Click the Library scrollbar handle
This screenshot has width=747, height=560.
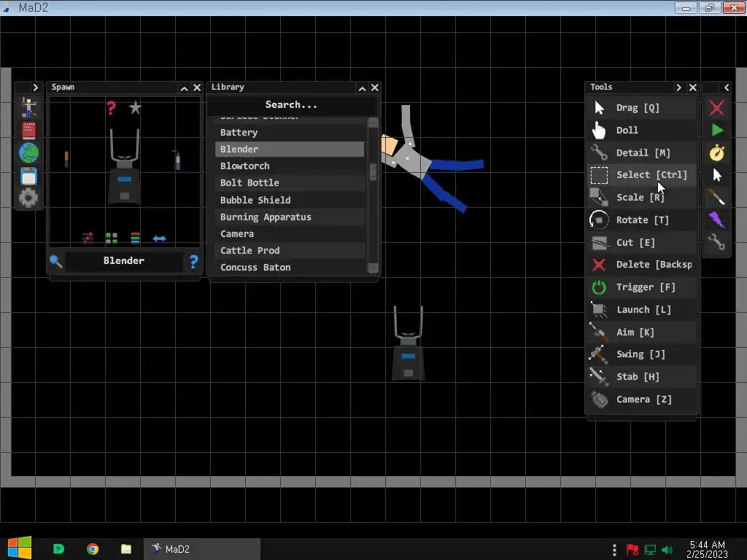point(373,172)
